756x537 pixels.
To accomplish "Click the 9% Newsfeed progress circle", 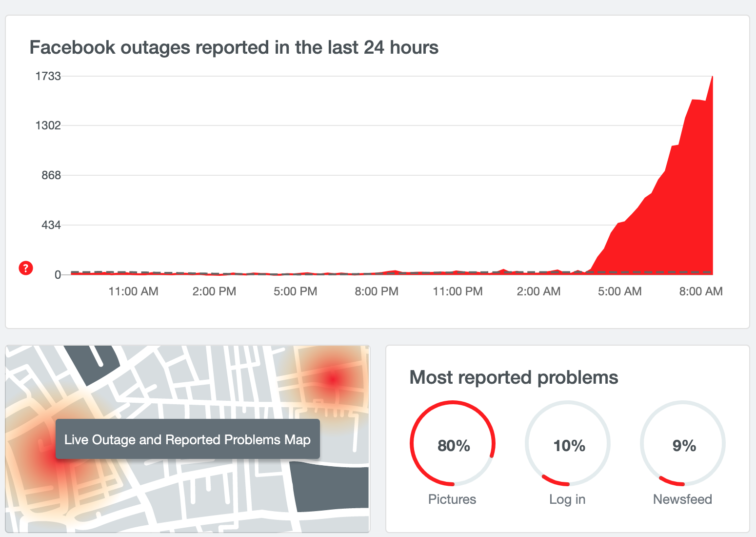I will point(683,443).
